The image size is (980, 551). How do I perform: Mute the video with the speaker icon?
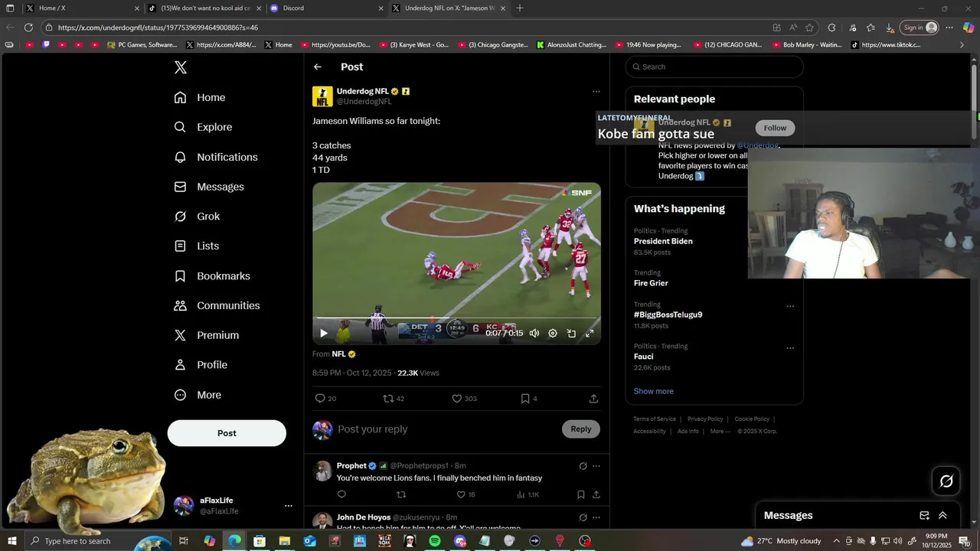pos(534,333)
